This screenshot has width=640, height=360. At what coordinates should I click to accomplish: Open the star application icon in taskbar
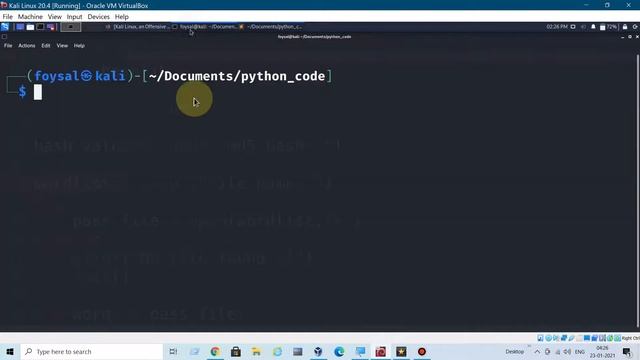[401, 351]
